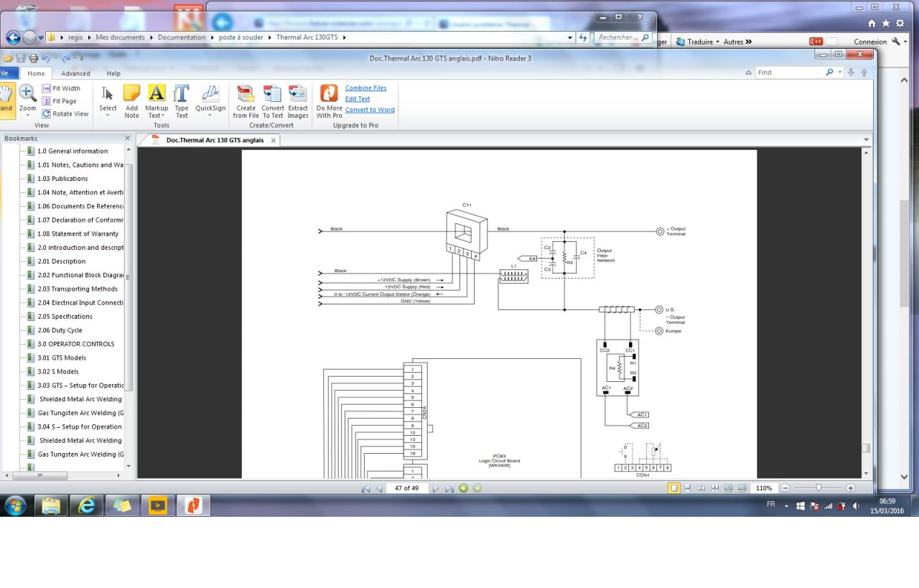
Task: Click the volume icon in system tray
Action: pyautogui.click(x=856, y=505)
